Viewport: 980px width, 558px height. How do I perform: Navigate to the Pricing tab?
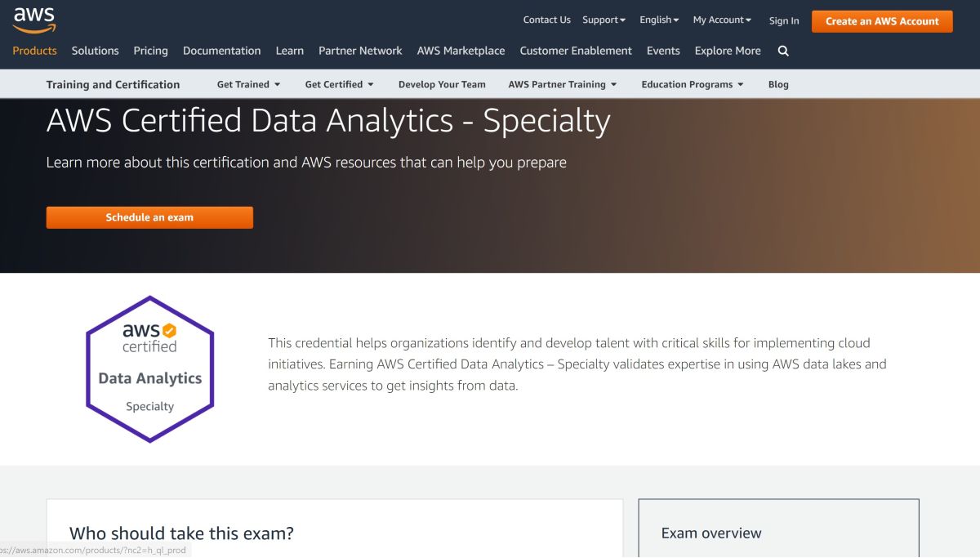150,51
